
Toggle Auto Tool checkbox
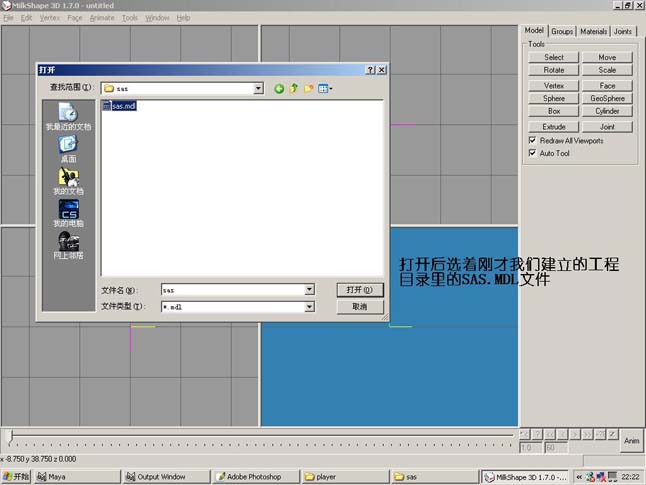(x=532, y=153)
